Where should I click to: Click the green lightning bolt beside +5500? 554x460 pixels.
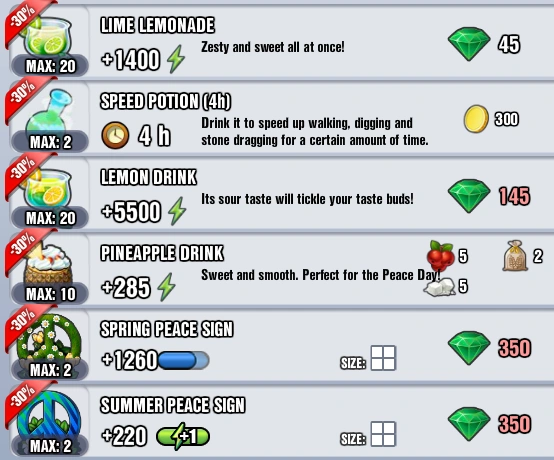[177, 211]
